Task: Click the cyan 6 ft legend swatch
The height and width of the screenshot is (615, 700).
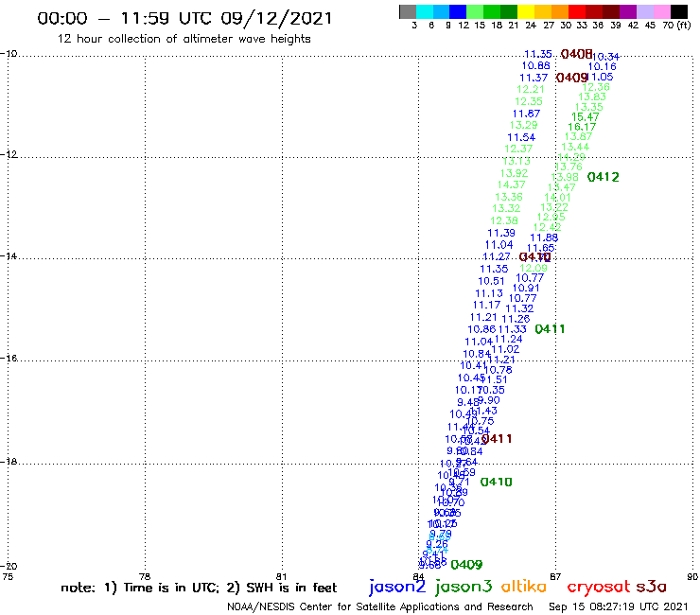Action: coord(425,11)
